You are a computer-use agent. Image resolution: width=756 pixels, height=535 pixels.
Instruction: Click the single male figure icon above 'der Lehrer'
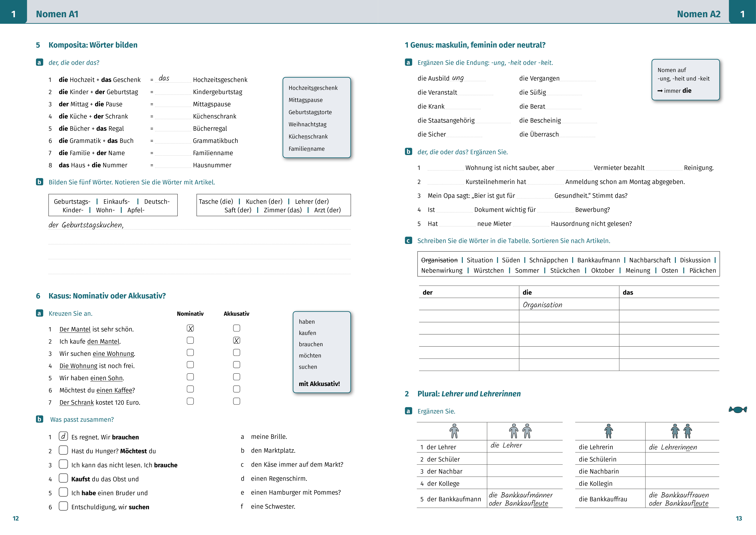[x=454, y=431]
